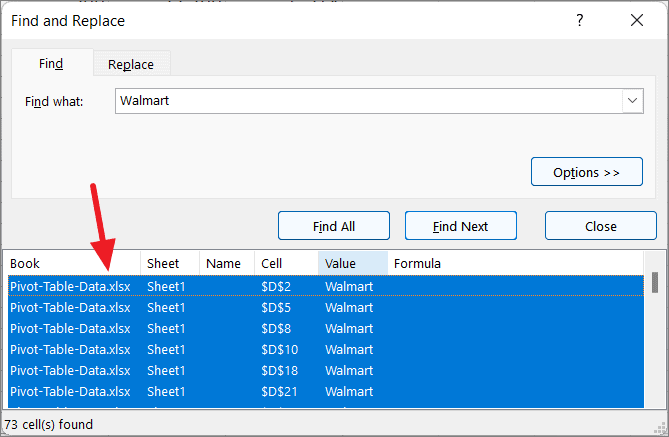Click the results list vertical scrollbar thumb

pyautogui.click(x=655, y=283)
